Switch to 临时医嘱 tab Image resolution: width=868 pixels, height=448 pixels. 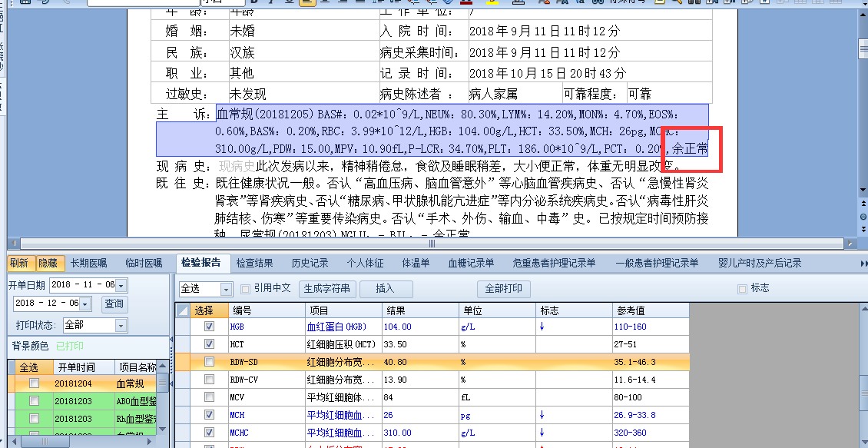coord(144,263)
